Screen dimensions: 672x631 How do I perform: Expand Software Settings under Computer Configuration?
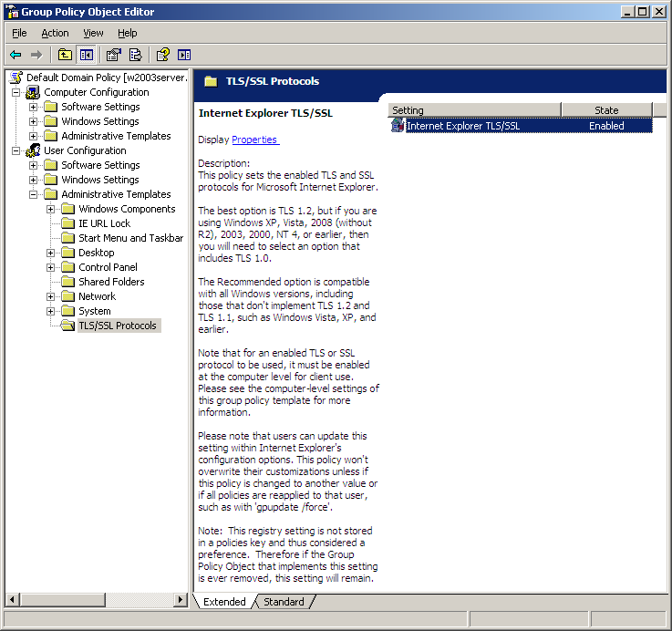point(33,107)
